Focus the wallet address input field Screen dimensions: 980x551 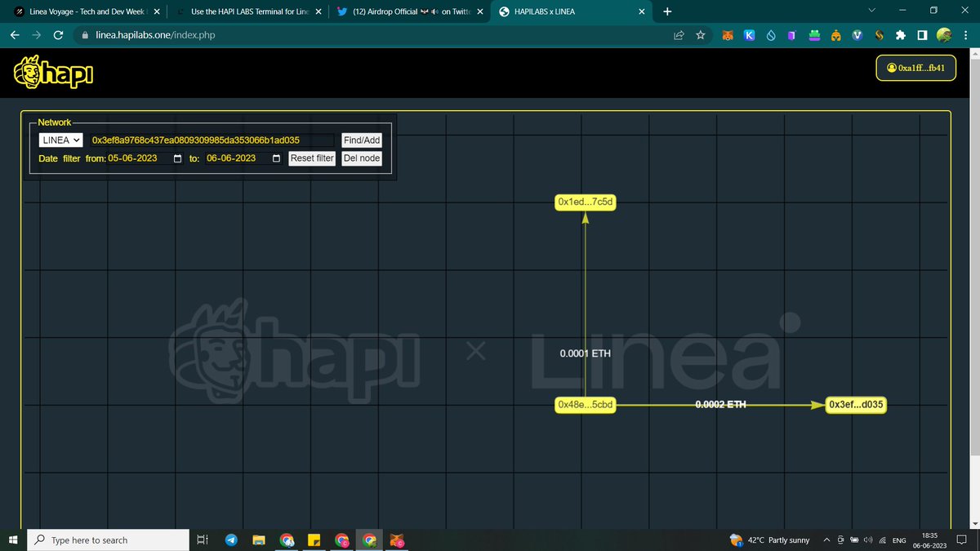point(212,140)
